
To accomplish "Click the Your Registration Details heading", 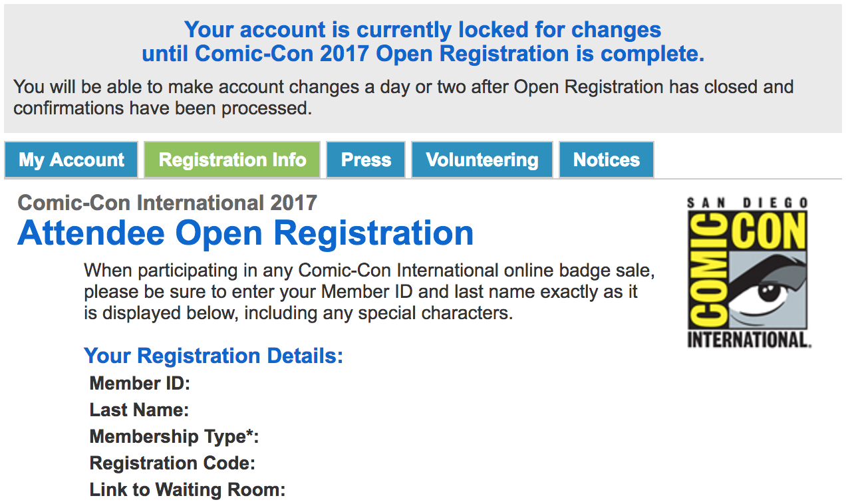I will click(x=213, y=356).
